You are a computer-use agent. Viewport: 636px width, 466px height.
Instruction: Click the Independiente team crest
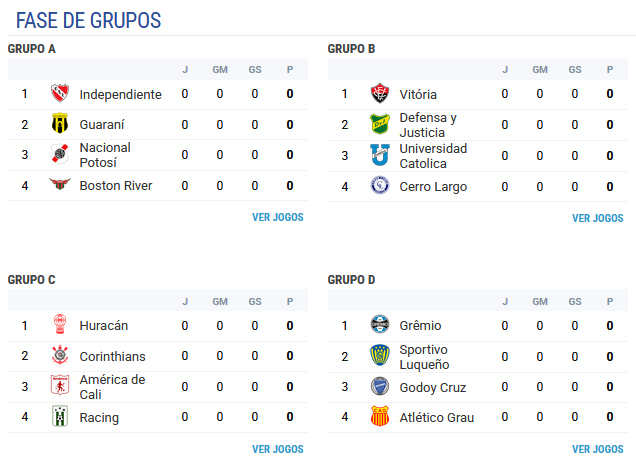60,94
